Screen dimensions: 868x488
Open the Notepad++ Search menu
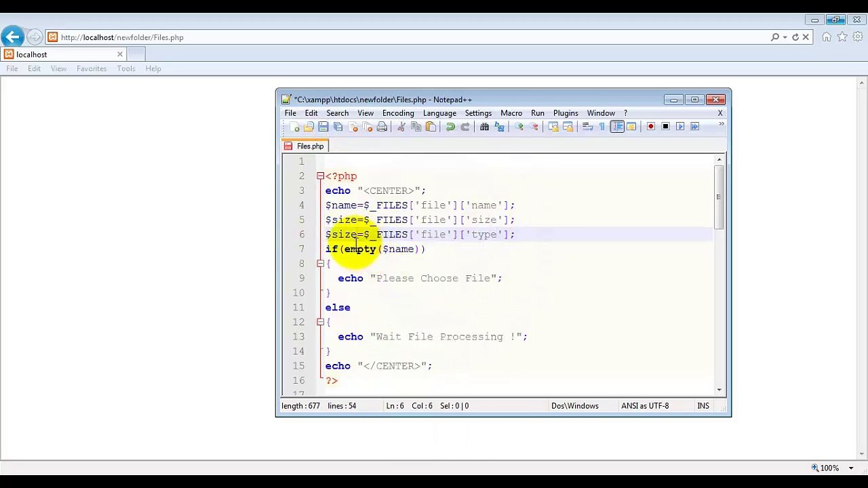[x=337, y=113]
